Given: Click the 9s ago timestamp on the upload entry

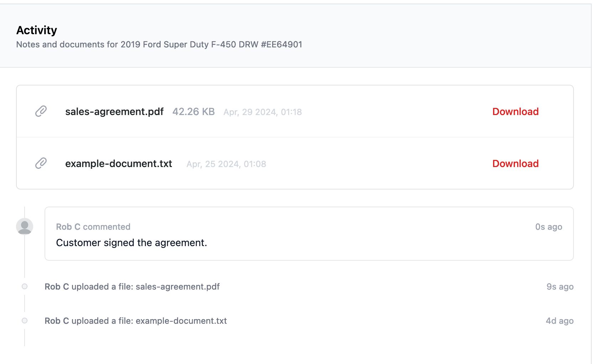Looking at the screenshot, I should click(x=560, y=286).
